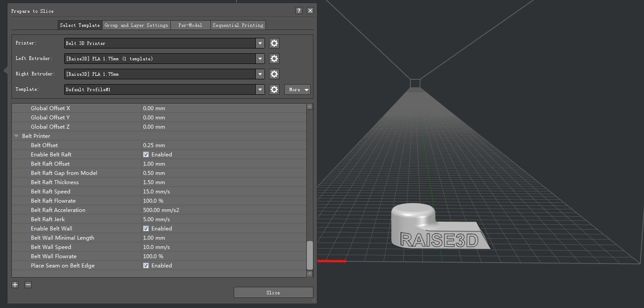Open the Printer selection dropdown
The image size is (644, 308).
(x=259, y=43)
